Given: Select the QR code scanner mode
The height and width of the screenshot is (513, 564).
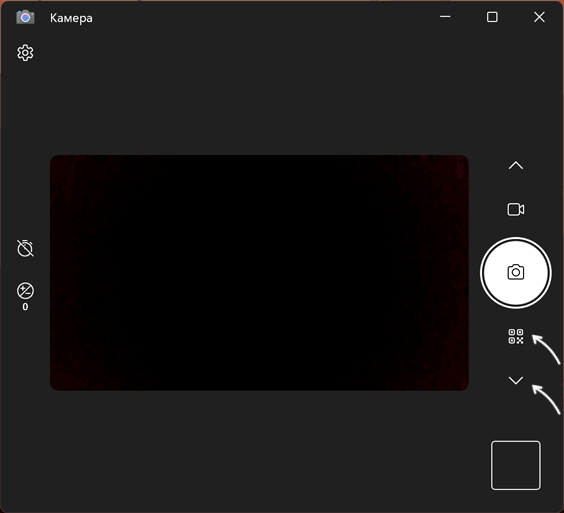Looking at the screenshot, I should click(515, 336).
